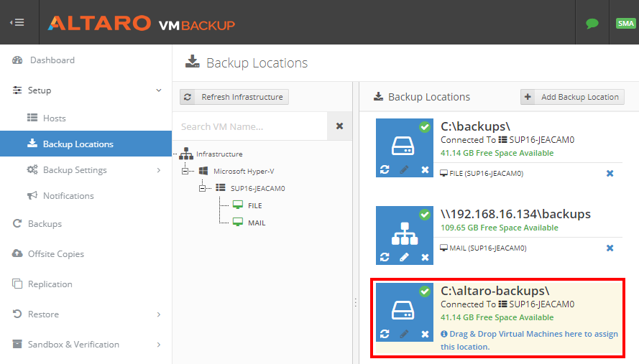Click Add Backup Location button
Screen dimensions: 639x364
click(x=572, y=97)
